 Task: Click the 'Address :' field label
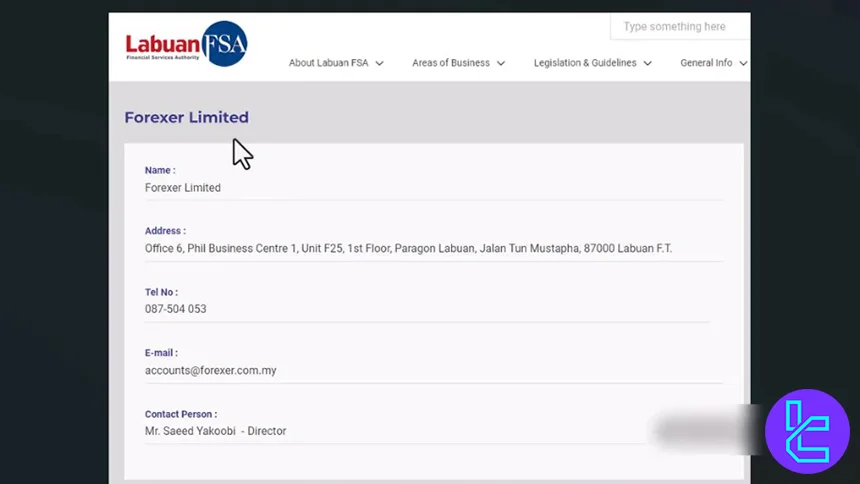tap(165, 231)
